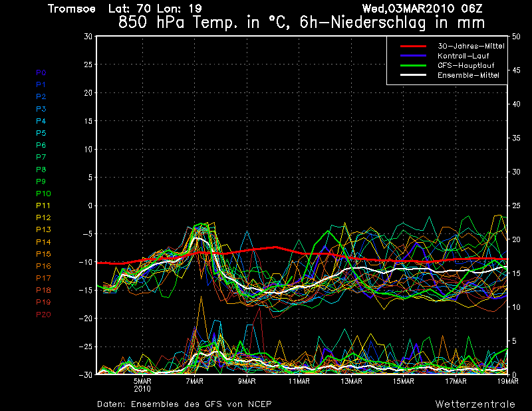
Task: Click the 19MAR date tick label
Action: [x=507, y=382]
